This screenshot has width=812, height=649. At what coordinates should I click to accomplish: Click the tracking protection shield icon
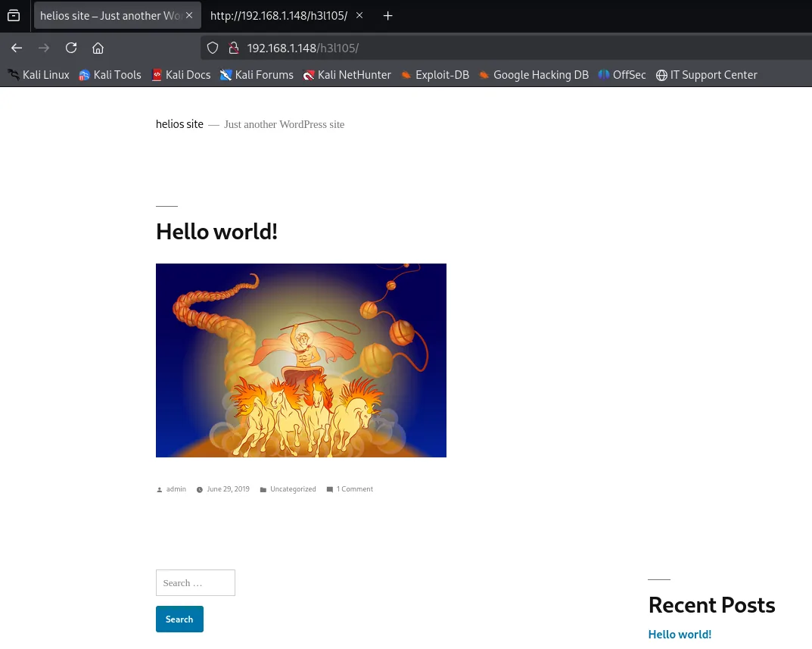pyautogui.click(x=213, y=48)
